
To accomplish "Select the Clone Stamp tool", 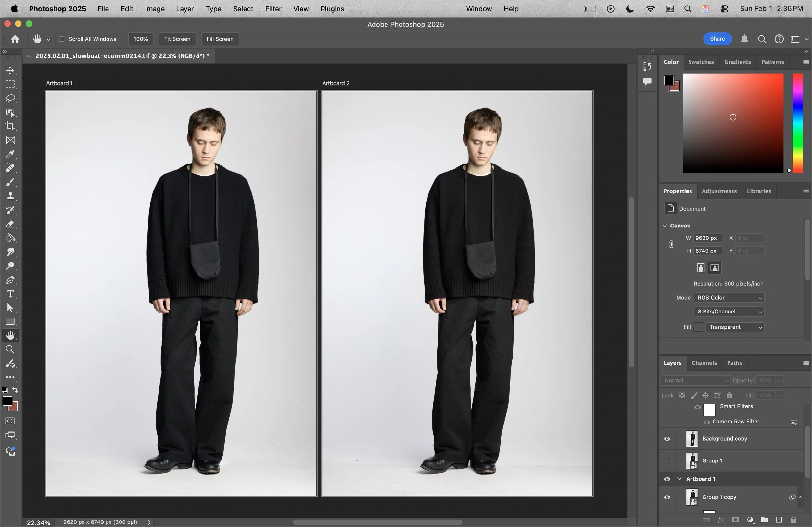I will pos(10,196).
